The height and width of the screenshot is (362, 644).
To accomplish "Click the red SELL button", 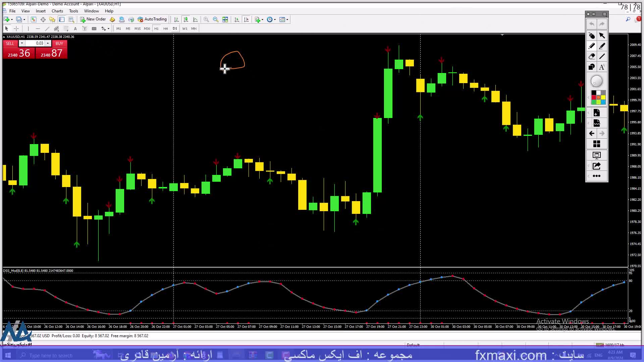I will pyautogui.click(x=10, y=44).
